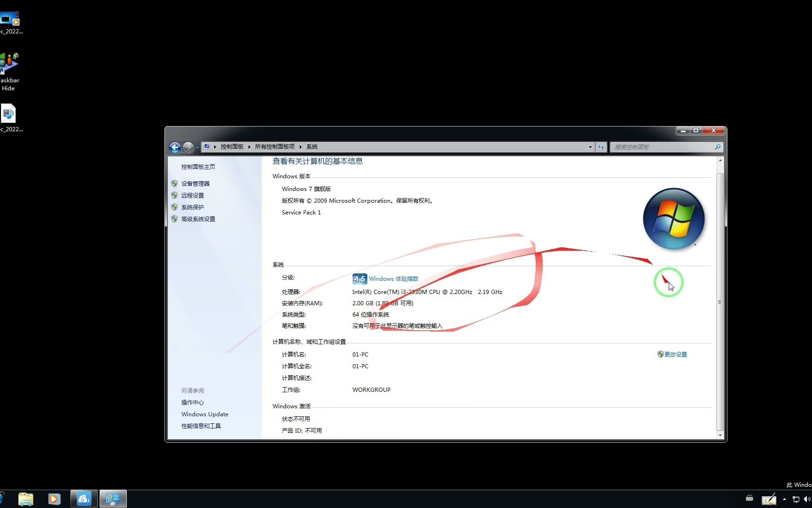Minimize the System window
Screen dimensions: 812x508
pos(683,130)
